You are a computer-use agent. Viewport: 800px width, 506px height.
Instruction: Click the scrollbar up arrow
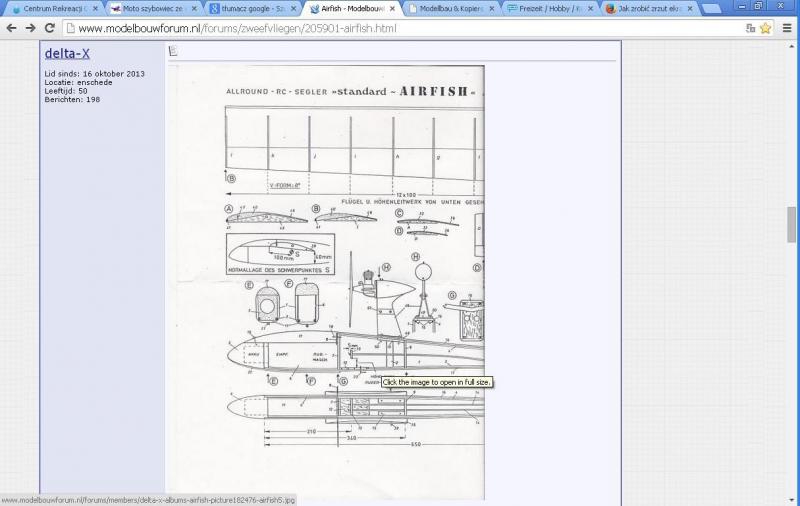(792, 46)
